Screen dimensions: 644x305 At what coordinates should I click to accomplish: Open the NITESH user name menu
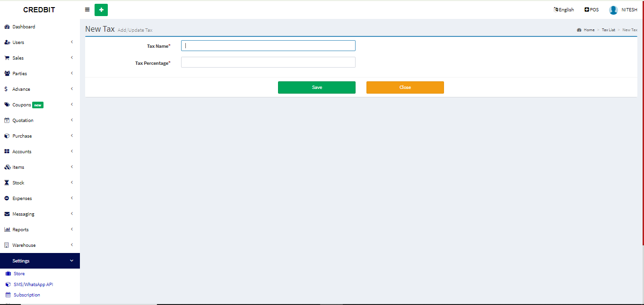point(629,10)
